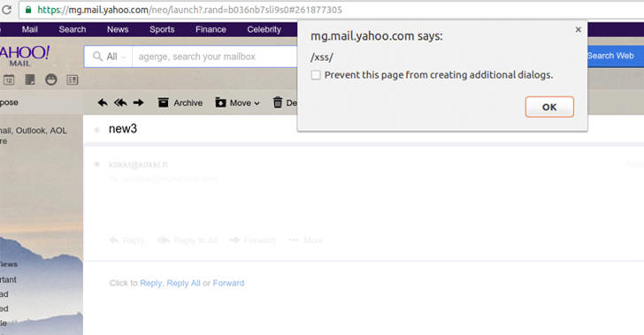Click the faded sender address in message header

138,164
